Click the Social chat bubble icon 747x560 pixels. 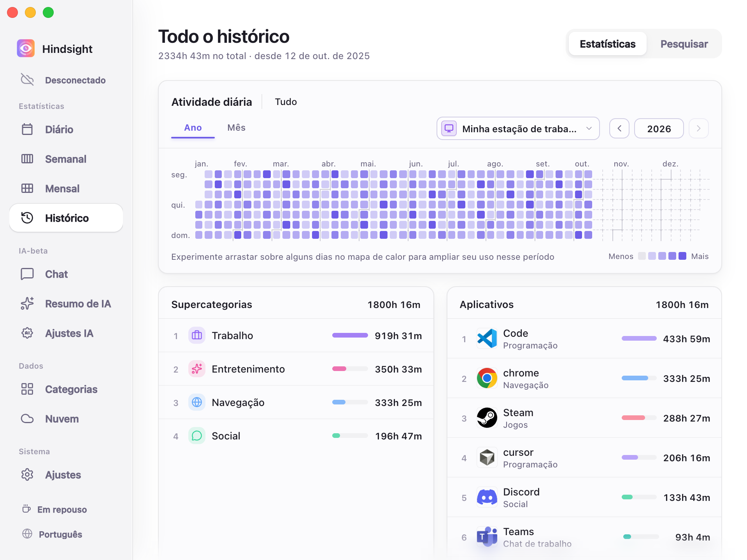click(197, 436)
